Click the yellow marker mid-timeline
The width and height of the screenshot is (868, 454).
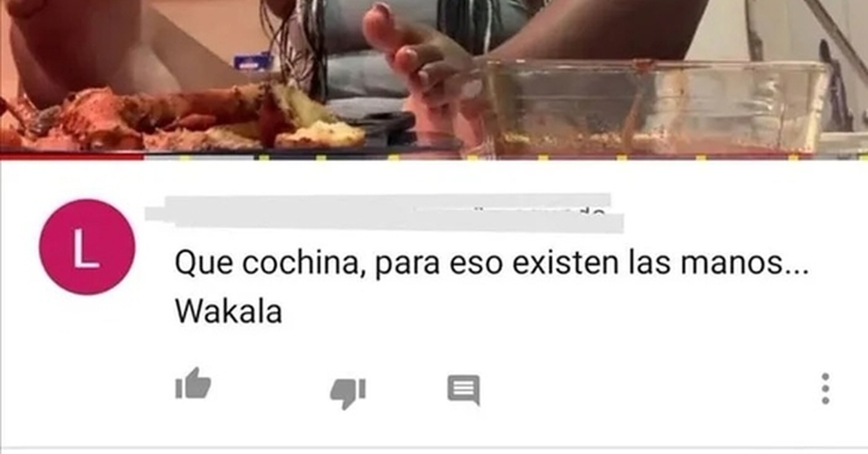(x=472, y=158)
